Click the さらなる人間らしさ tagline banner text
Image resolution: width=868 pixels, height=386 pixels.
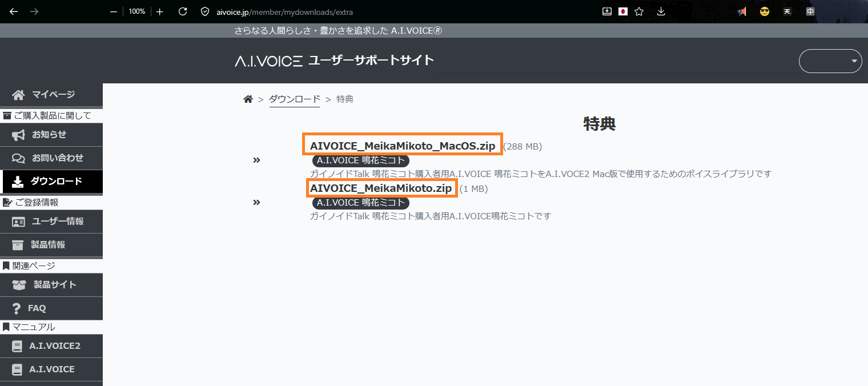[x=338, y=31]
